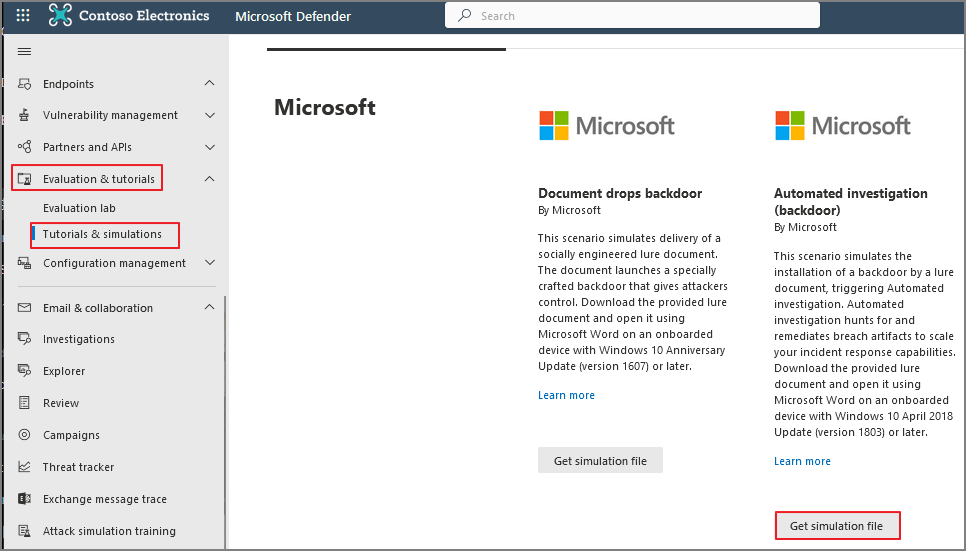Click Microsoft logo above Document drops backdoor

(606, 125)
